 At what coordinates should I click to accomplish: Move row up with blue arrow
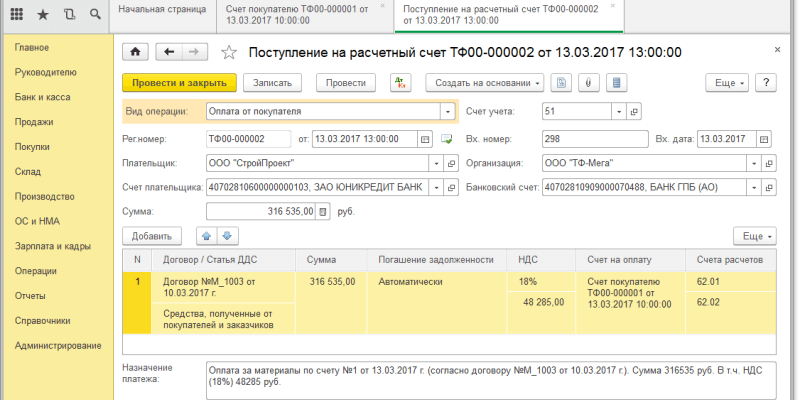207,236
